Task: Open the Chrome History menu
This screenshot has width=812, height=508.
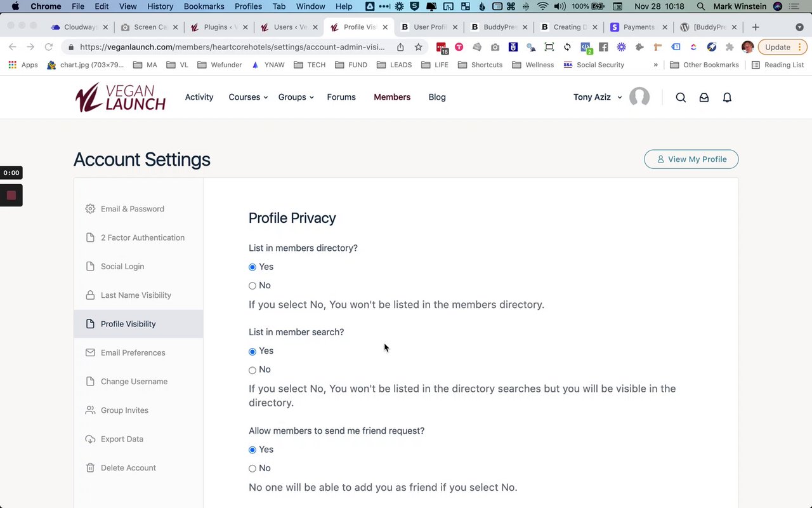Action: (x=160, y=6)
